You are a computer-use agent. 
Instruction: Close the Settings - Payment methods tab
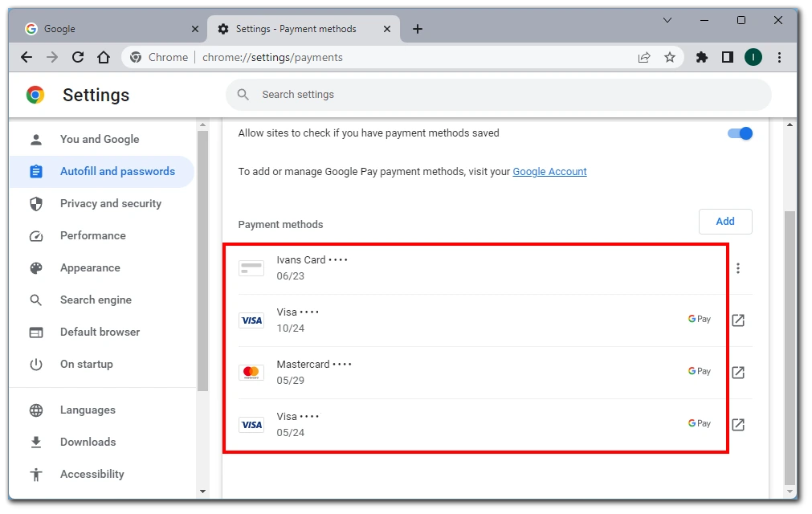(x=387, y=29)
